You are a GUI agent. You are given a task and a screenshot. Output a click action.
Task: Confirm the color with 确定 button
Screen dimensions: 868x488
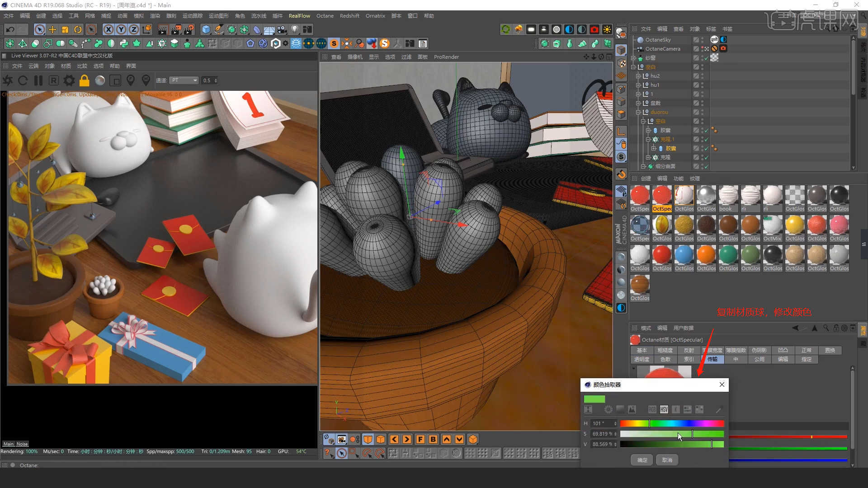[x=642, y=460]
